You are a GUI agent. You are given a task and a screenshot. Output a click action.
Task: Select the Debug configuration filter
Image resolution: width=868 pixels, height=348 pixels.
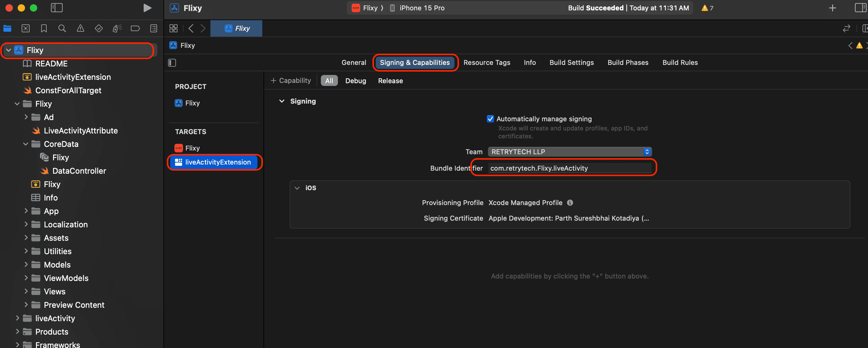[x=356, y=81]
